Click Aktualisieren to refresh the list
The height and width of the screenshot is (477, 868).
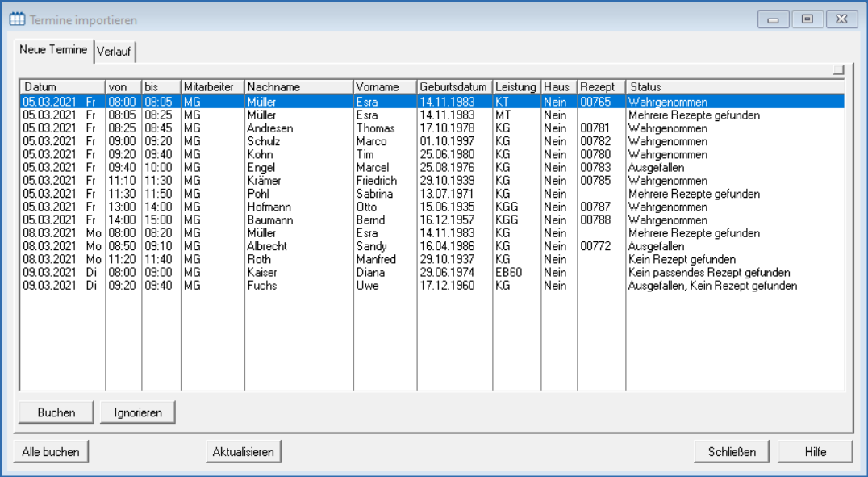(x=243, y=451)
